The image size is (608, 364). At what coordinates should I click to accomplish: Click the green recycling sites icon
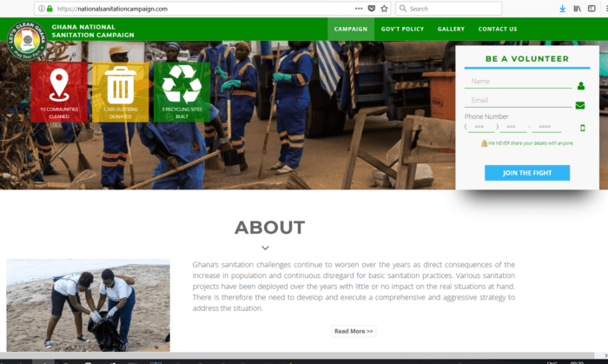pyautogui.click(x=182, y=85)
